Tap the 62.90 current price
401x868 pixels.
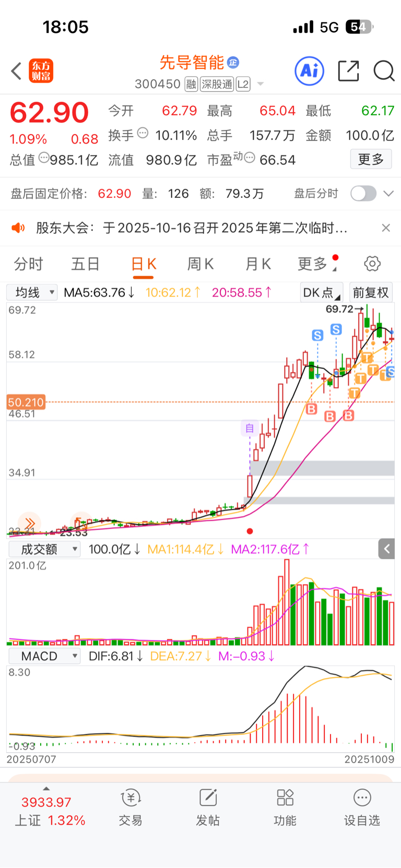pos(49,112)
